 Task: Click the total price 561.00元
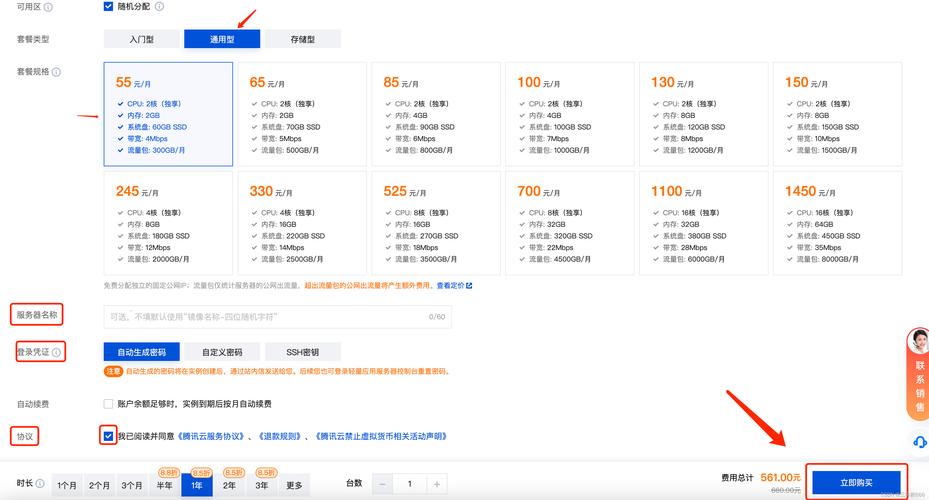(x=780, y=477)
